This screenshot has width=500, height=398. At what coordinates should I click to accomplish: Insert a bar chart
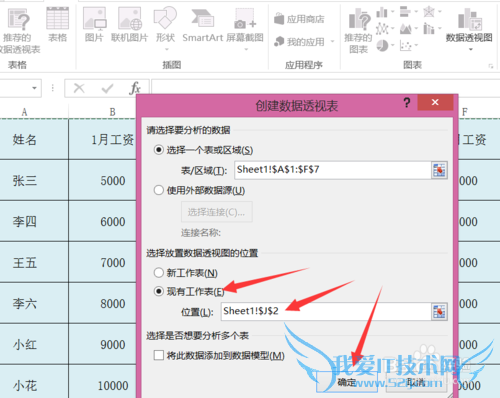click(x=405, y=12)
